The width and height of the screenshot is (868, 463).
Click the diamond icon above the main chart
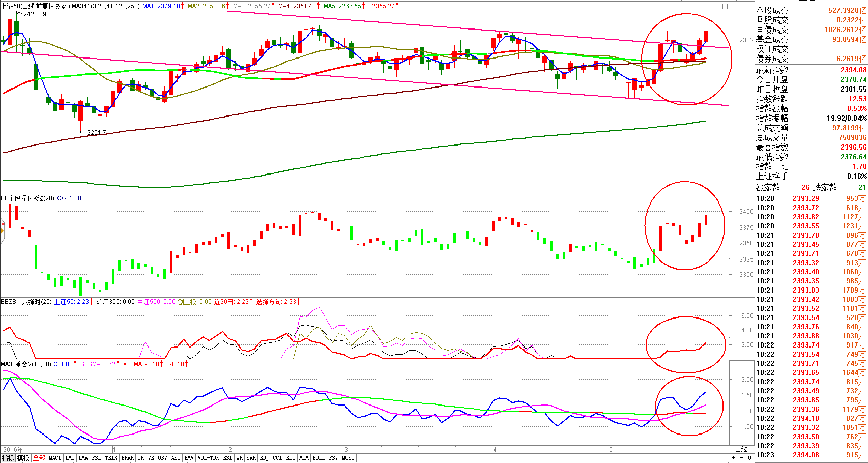point(718,6)
